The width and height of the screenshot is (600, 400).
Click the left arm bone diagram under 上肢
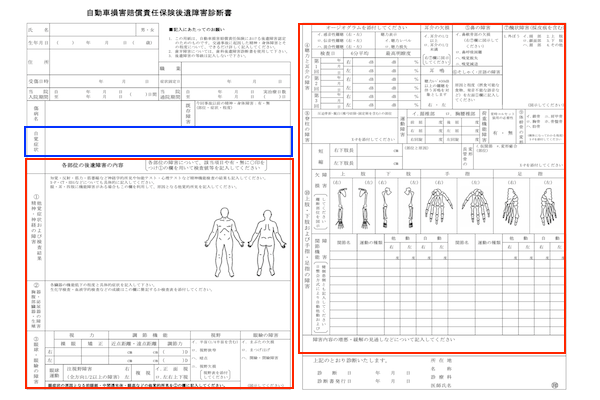click(x=364, y=208)
